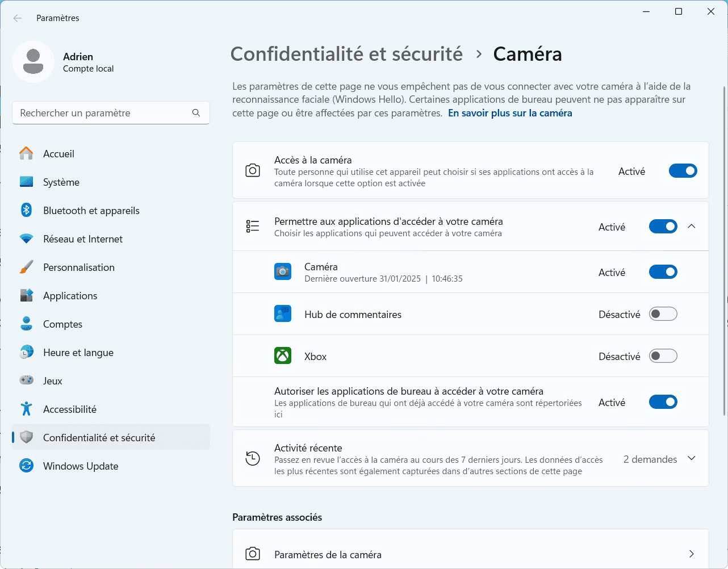The image size is (728, 569).
Task: Click the Système monitor icon
Action: point(26,182)
